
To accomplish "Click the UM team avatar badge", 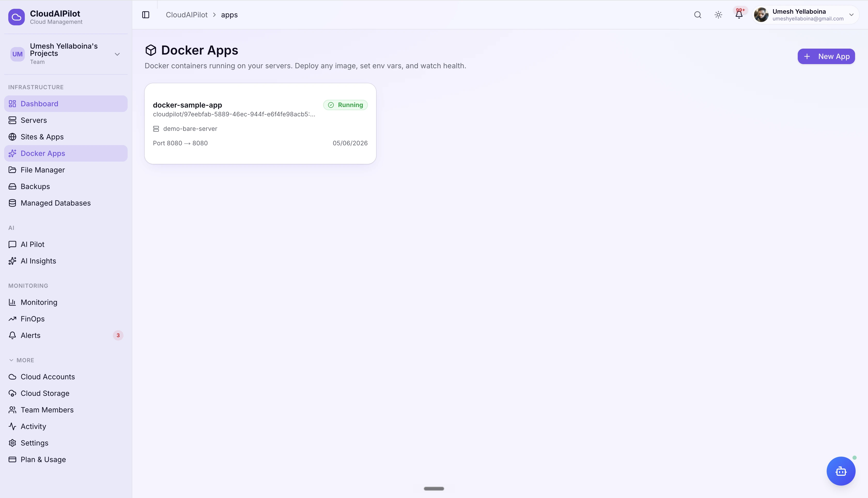I will coord(17,54).
